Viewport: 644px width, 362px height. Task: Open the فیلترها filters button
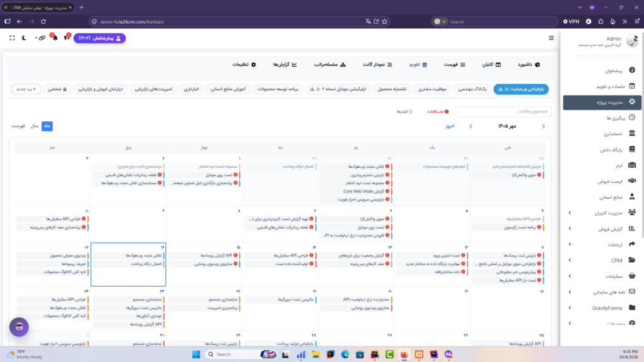(x=404, y=112)
